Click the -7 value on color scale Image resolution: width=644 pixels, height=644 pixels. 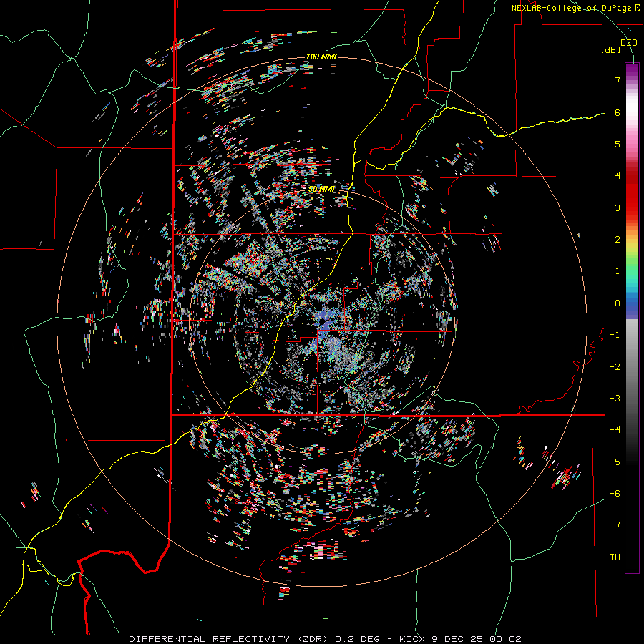[615, 525]
